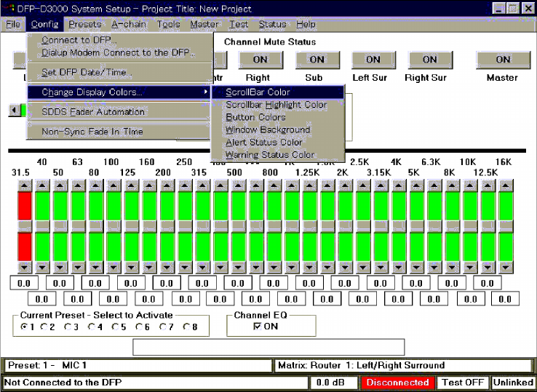Click down arrow on 16K band
This screenshot has width=537, height=392.
coord(506,267)
